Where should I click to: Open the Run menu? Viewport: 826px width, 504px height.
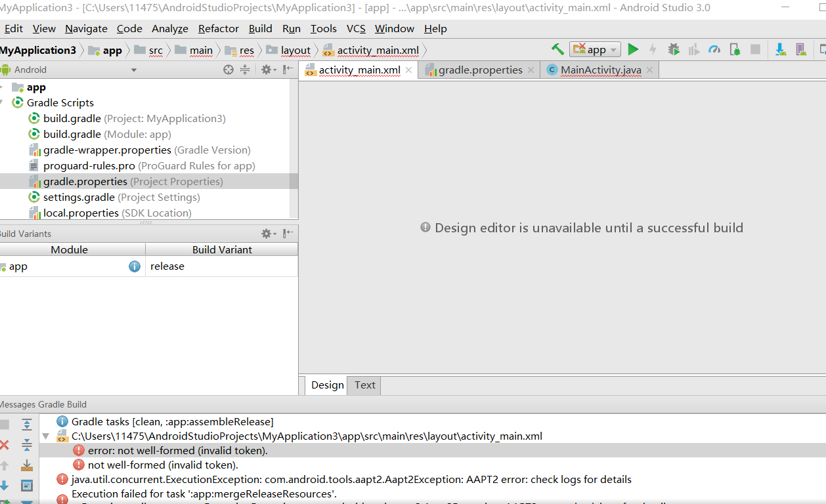click(292, 29)
